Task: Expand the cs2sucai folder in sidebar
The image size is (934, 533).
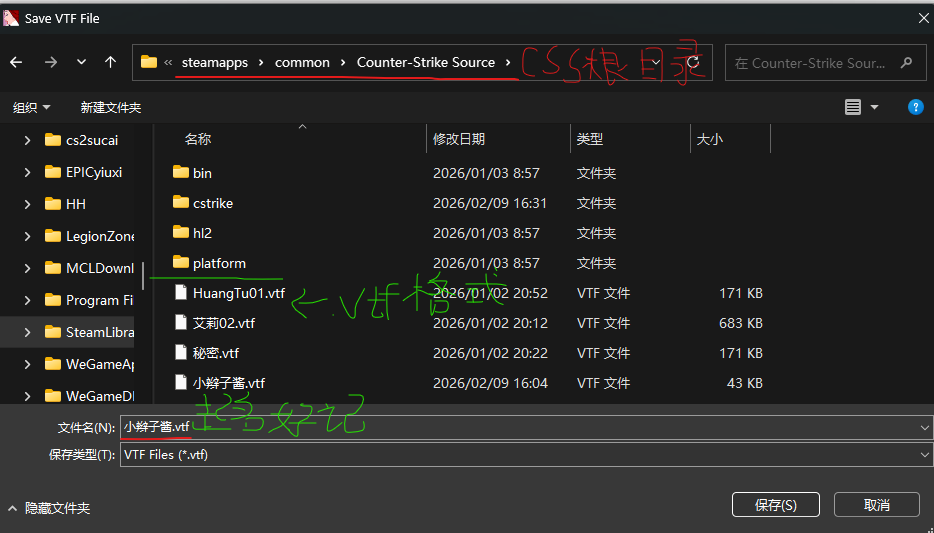Action: point(27,140)
